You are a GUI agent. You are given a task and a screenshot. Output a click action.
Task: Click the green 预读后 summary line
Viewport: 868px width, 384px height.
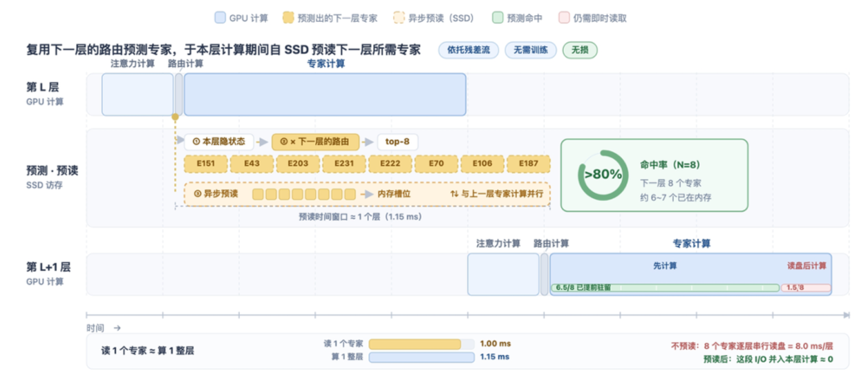pos(768,359)
